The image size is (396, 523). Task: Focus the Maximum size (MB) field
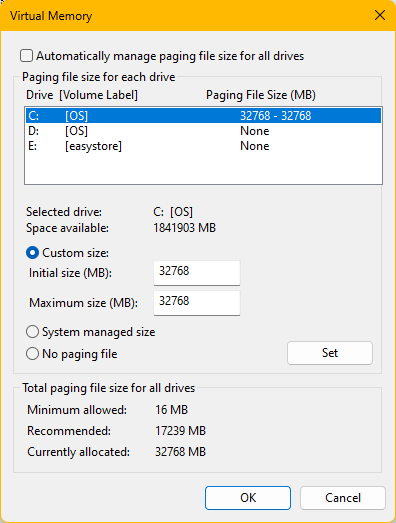coord(197,303)
